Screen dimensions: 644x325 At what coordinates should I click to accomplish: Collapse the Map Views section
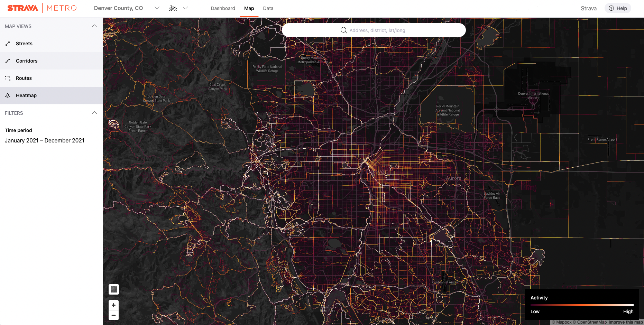pyautogui.click(x=94, y=26)
